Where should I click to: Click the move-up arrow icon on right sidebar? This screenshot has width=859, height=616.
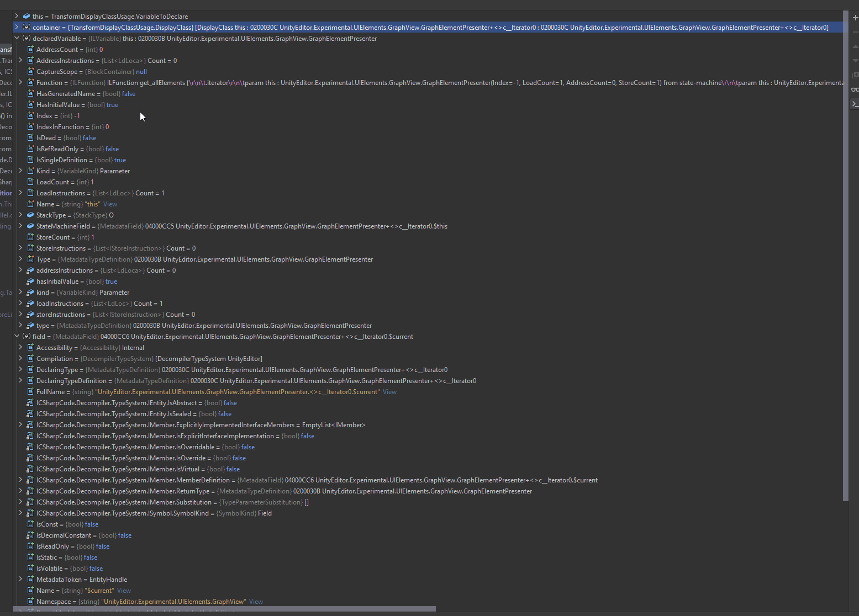(x=855, y=47)
